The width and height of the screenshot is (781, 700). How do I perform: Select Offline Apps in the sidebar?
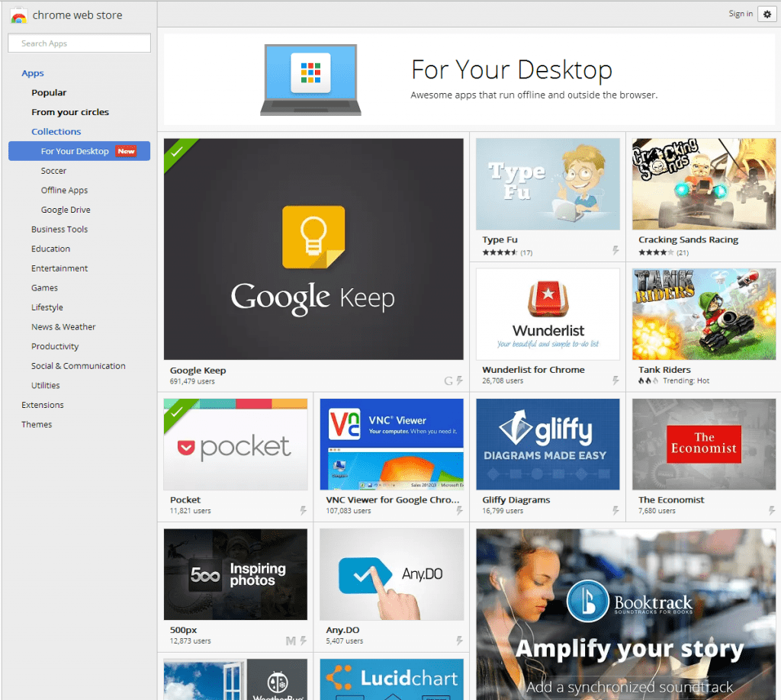point(63,190)
